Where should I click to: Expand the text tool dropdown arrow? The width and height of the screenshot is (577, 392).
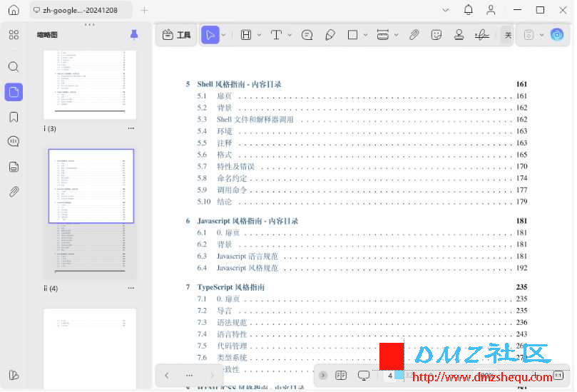(x=290, y=36)
